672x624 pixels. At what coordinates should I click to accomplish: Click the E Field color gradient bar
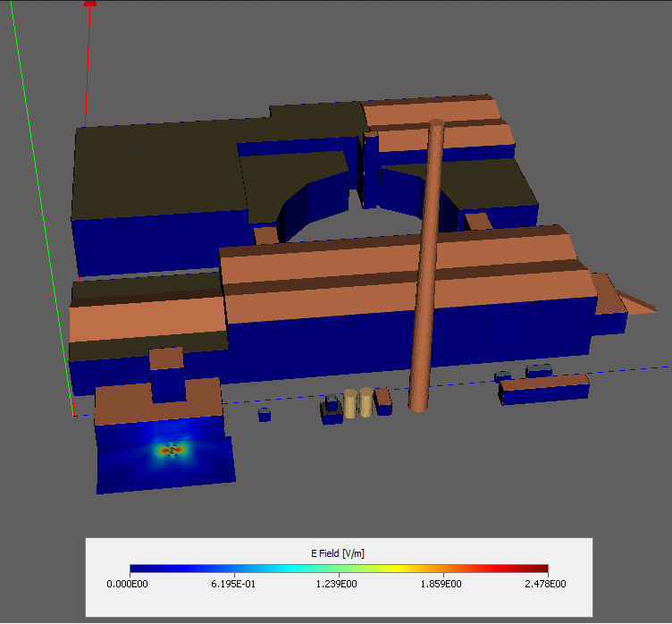(339, 569)
